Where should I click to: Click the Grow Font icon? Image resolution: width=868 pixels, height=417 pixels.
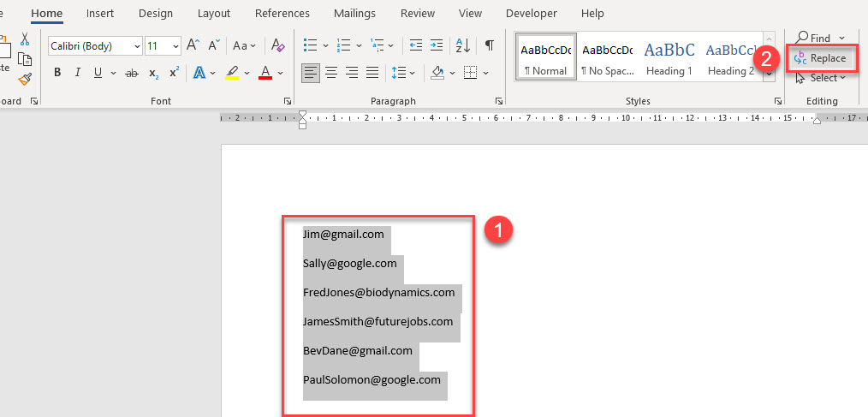193,46
